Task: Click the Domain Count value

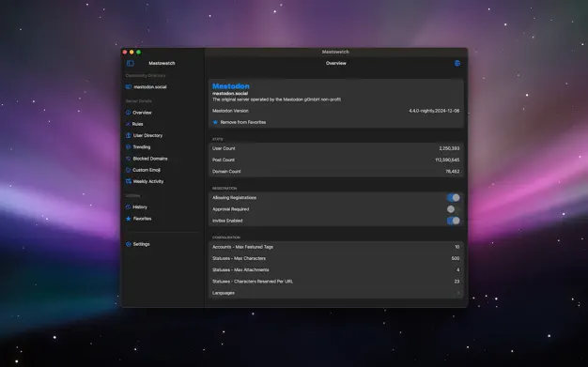Action: tap(453, 172)
